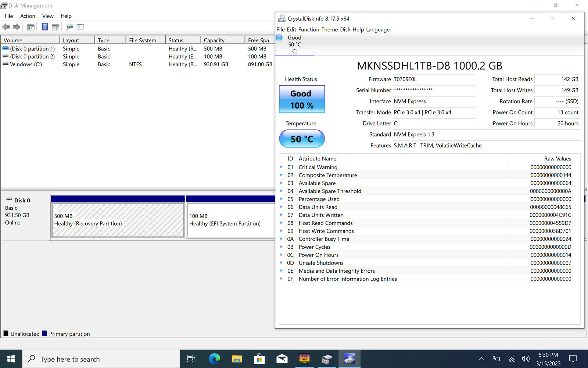Switch to Disk Management taskbar icon
The height and width of the screenshot is (368, 588).
327,359
